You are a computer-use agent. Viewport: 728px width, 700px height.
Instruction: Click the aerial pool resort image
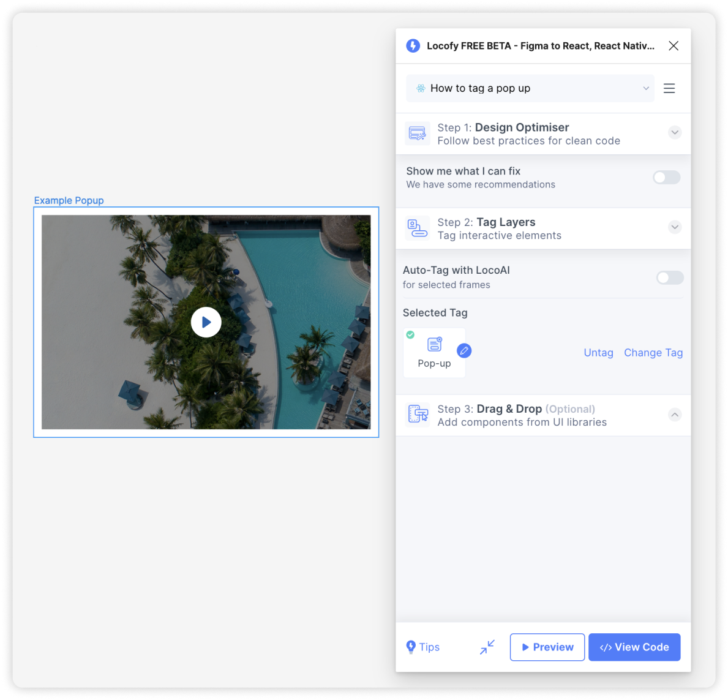point(206,322)
